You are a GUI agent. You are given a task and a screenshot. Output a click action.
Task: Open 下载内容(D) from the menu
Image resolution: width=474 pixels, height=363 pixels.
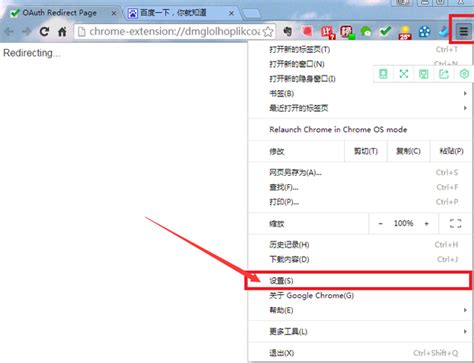(361, 259)
